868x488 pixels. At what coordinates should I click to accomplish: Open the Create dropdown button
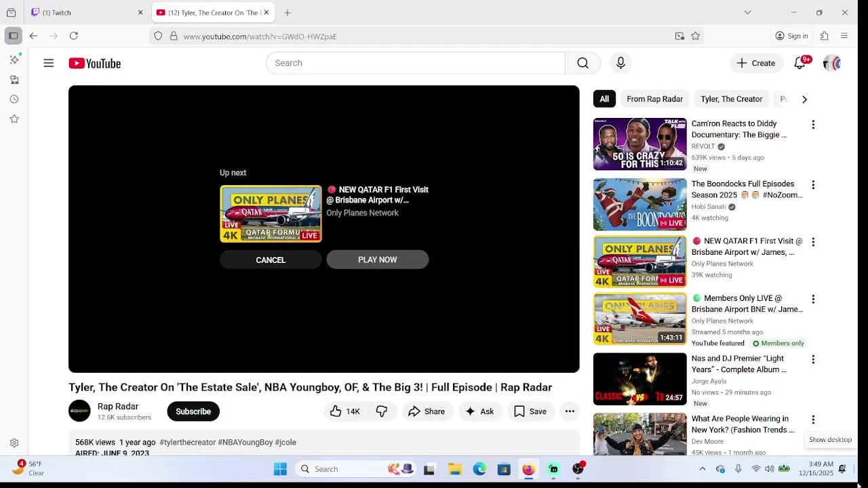coord(756,63)
